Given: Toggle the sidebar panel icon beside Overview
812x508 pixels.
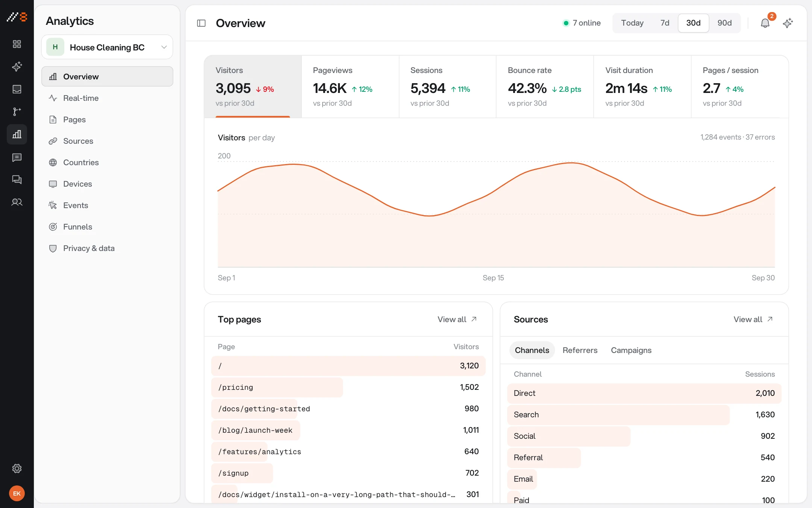Looking at the screenshot, I should point(201,23).
